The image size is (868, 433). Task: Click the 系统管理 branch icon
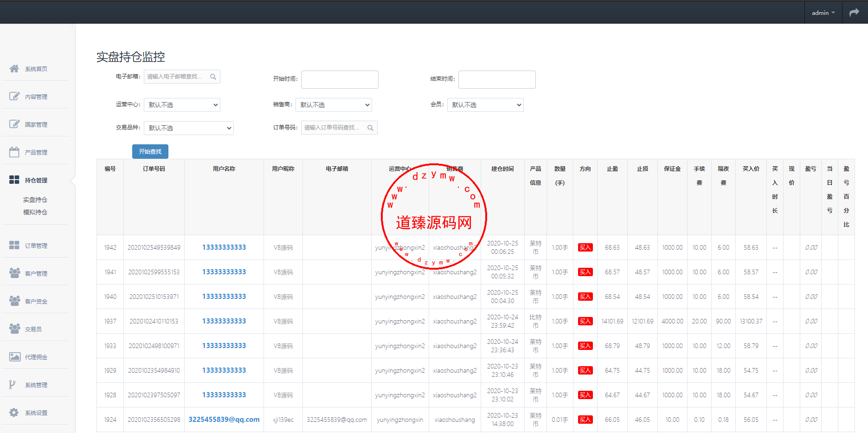pyautogui.click(x=13, y=384)
